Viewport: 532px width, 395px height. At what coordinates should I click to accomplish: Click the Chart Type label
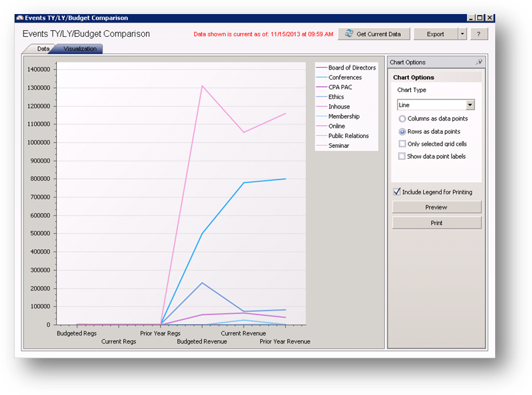click(x=412, y=90)
